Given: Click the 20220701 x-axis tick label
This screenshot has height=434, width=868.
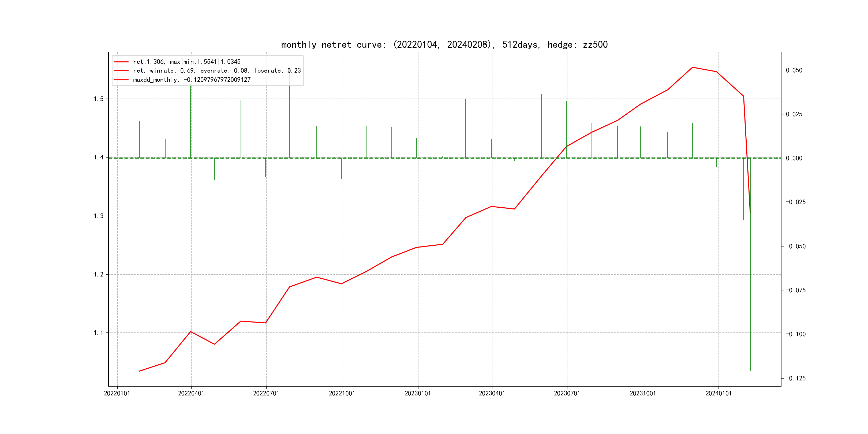Looking at the screenshot, I should (x=266, y=394).
